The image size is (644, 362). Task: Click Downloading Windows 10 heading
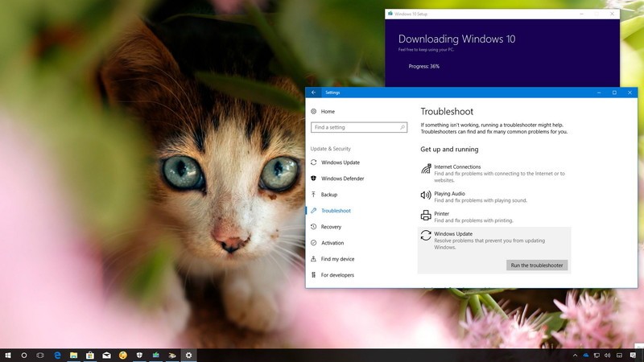click(456, 39)
